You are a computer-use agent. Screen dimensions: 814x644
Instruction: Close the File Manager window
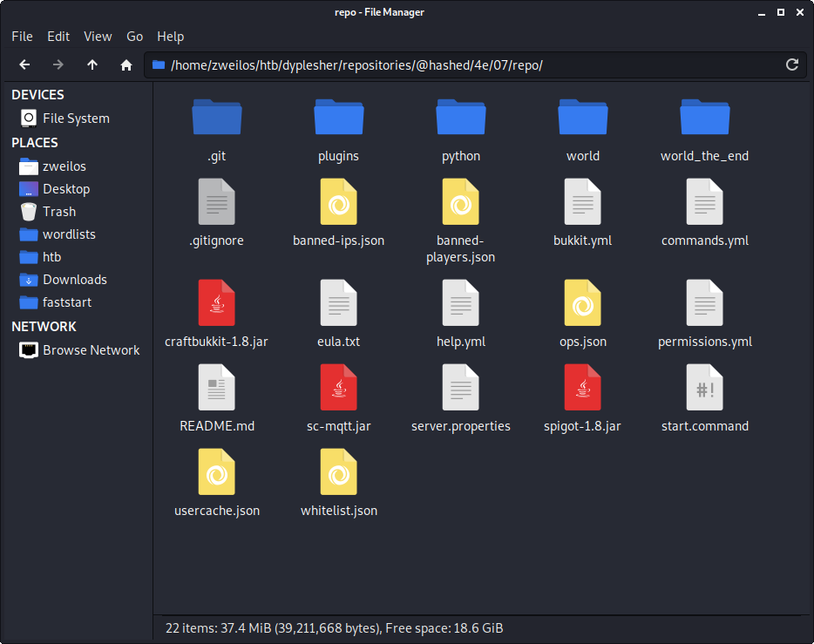tap(800, 12)
